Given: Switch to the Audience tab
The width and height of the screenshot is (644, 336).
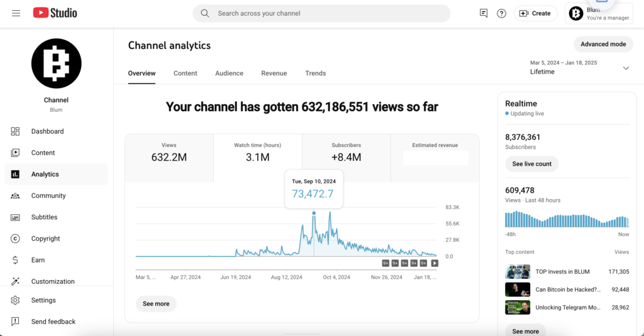Looking at the screenshot, I should 229,73.
